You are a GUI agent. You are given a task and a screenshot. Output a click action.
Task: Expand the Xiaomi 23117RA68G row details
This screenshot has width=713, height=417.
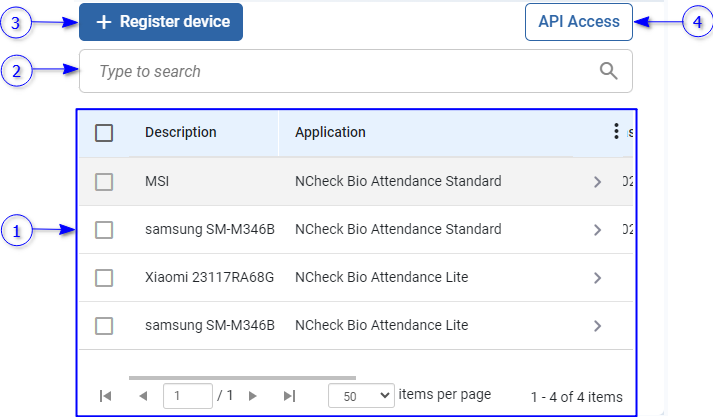tap(597, 278)
